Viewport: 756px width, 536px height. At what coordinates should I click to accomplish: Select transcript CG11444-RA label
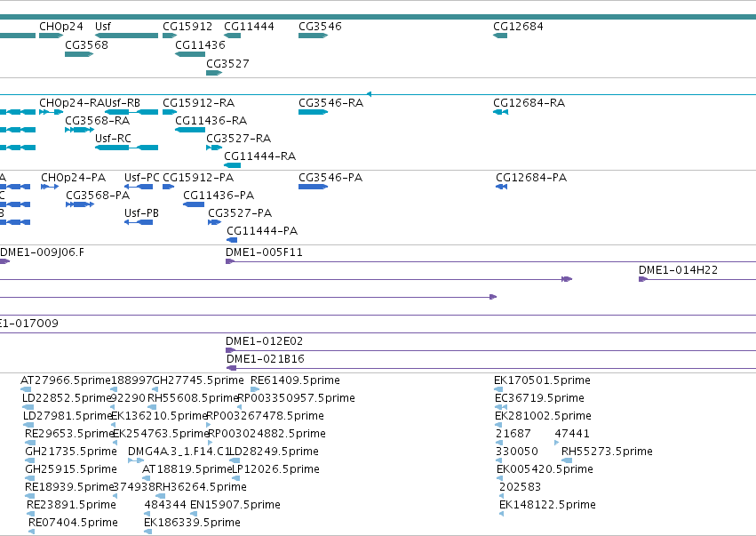click(260, 156)
